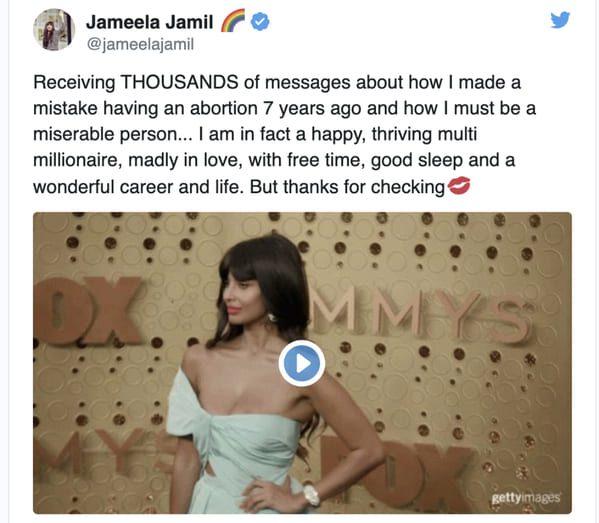Open the Jameela Jamil display name link
This screenshot has width=599, height=523.
coord(150,22)
